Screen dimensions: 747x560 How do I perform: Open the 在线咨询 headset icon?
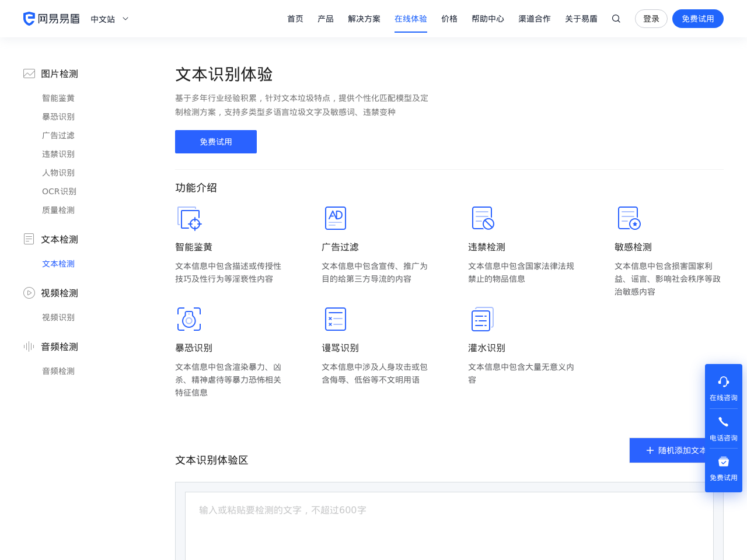pos(724,382)
